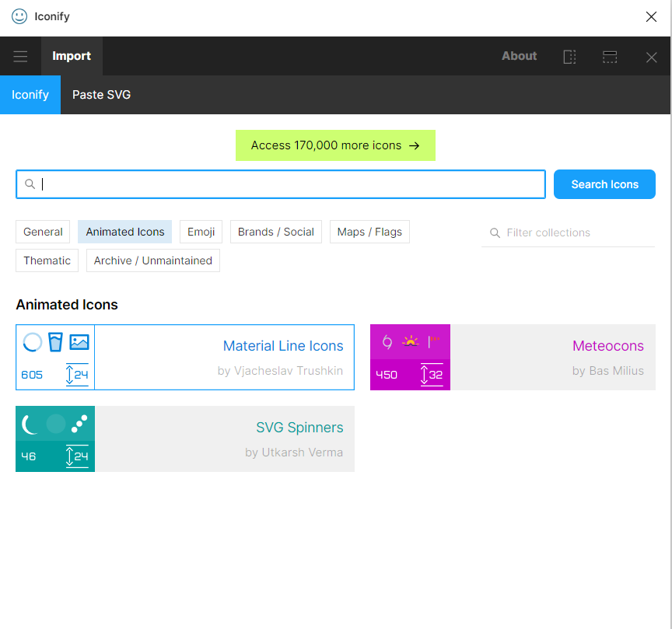672x629 pixels.
Task: Close the plugin panel with dark toolbar X
Action: tap(652, 57)
